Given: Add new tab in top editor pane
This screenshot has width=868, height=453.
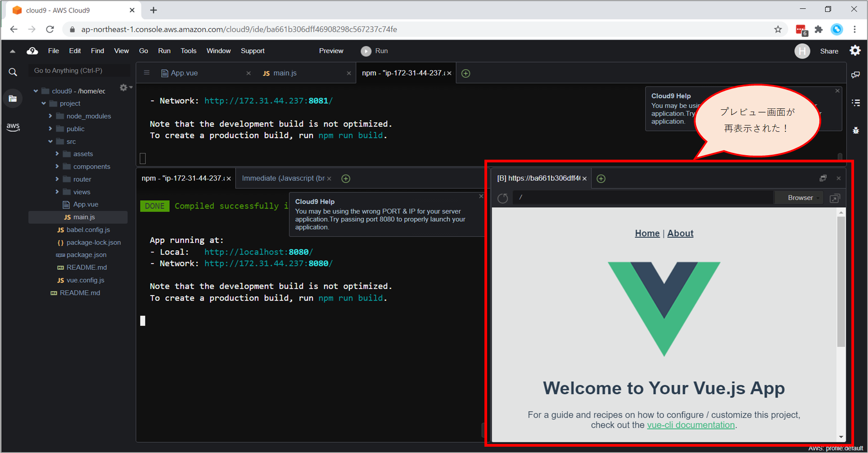Looking at the screenshot, I should click(x=466, y=73).
